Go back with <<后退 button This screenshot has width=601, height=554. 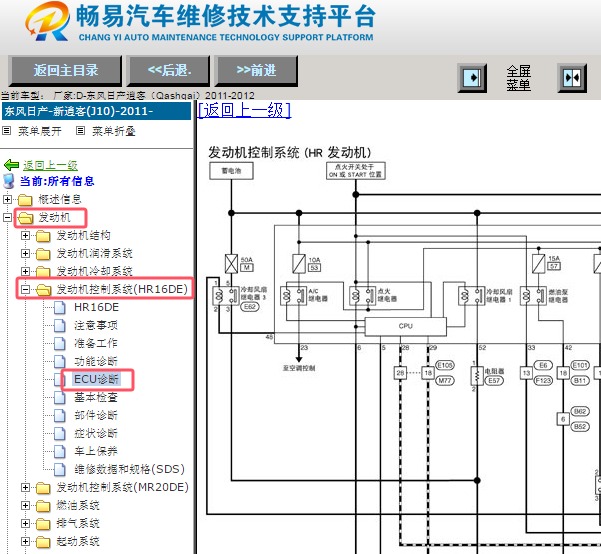pyautogui.click(x=169, y=71)
